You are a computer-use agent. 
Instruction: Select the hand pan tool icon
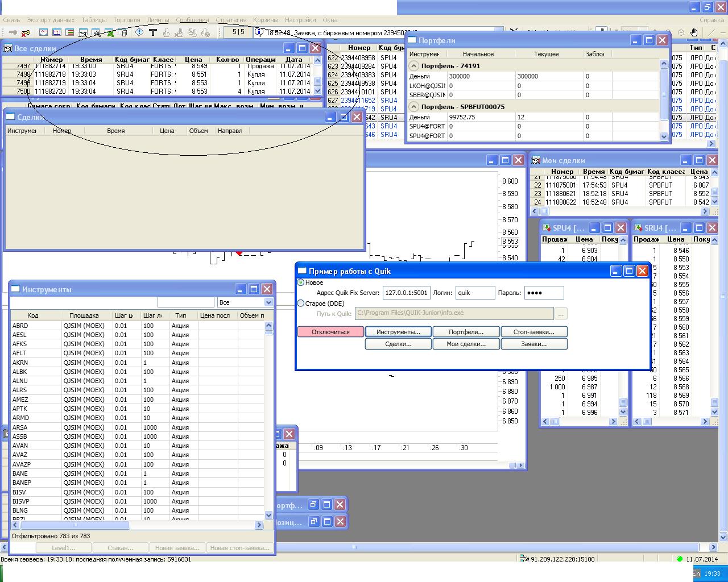[694, 32]
